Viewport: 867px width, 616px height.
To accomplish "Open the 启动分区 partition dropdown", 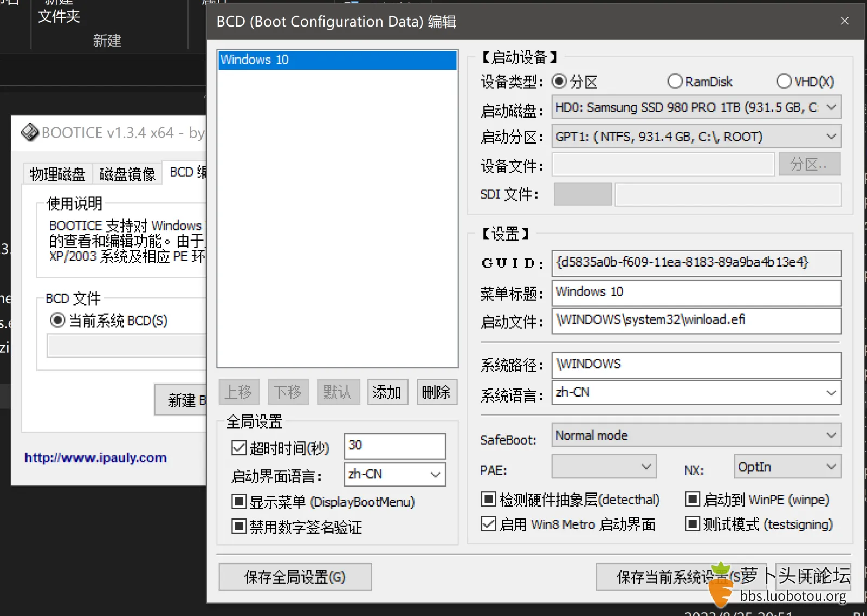I will tap(696, 137).
